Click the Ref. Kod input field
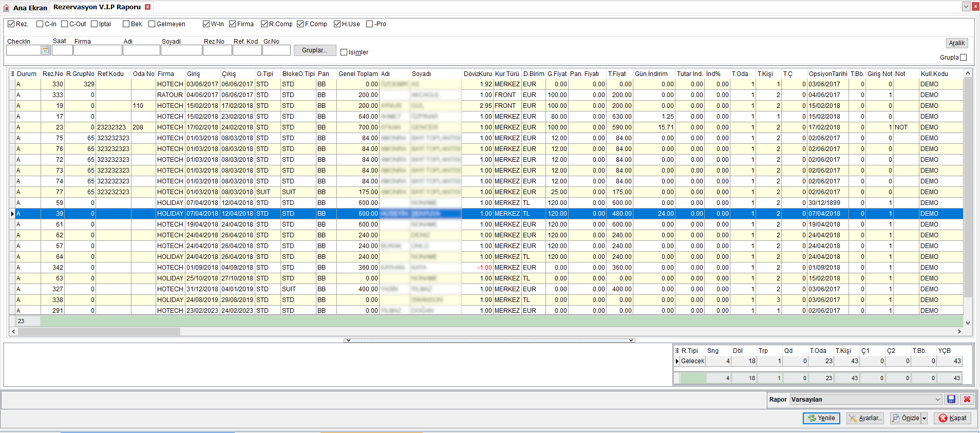 pyautogui.click(x=247, y=50)
